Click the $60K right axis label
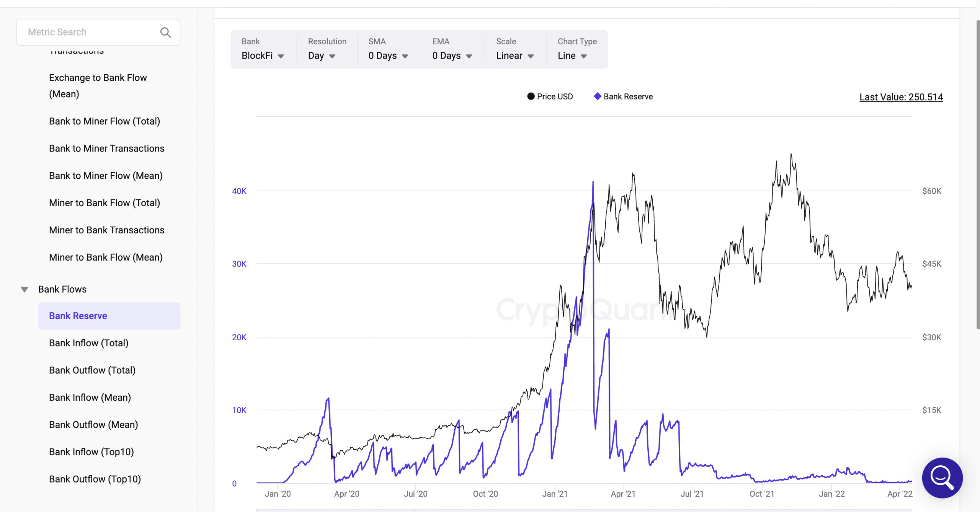The image size is (980, 512). tap(932, 191)
